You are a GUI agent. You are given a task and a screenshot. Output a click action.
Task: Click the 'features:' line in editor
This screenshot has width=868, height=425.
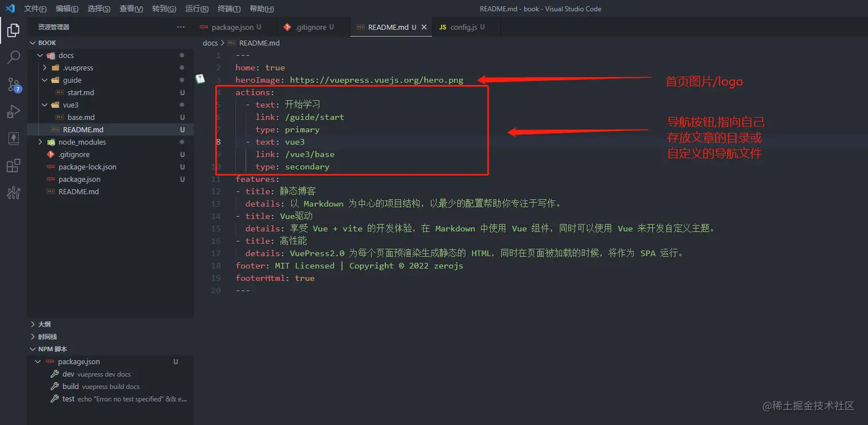[257, 180]
